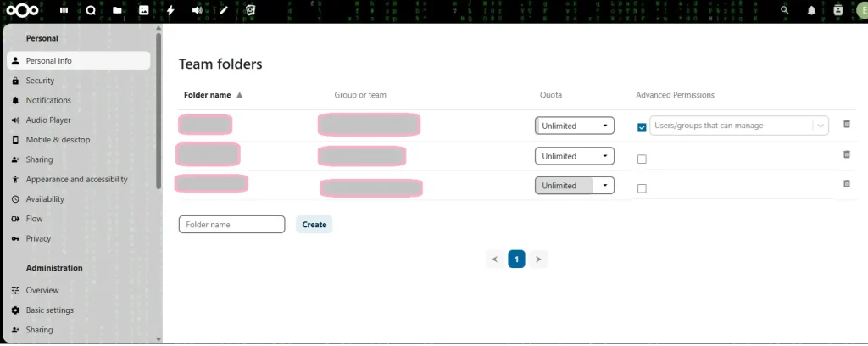Open the Photos app icon
This screenshot has height=346, width=868.
point(143,10)
